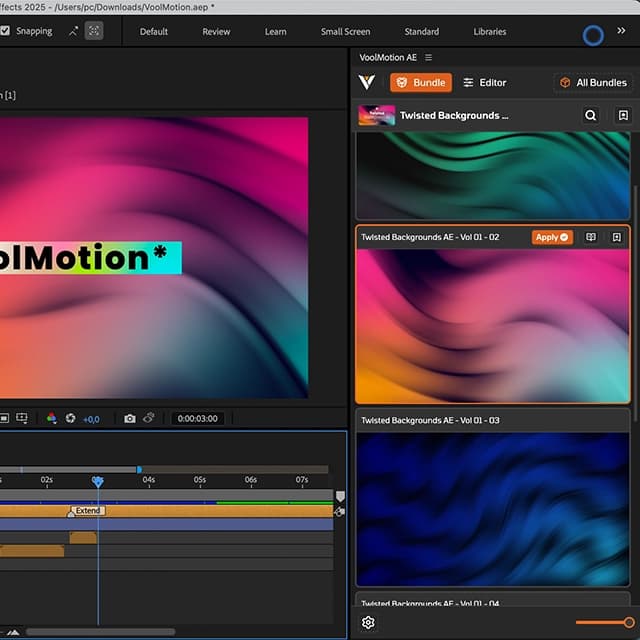Expand the workspace overflow double-chevron

point(621,31)
